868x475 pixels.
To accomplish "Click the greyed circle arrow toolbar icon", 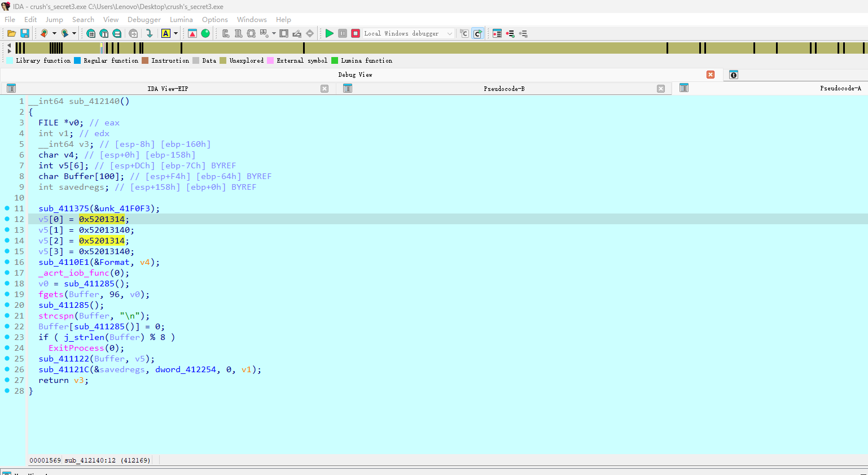I will [x=133, y=34].
